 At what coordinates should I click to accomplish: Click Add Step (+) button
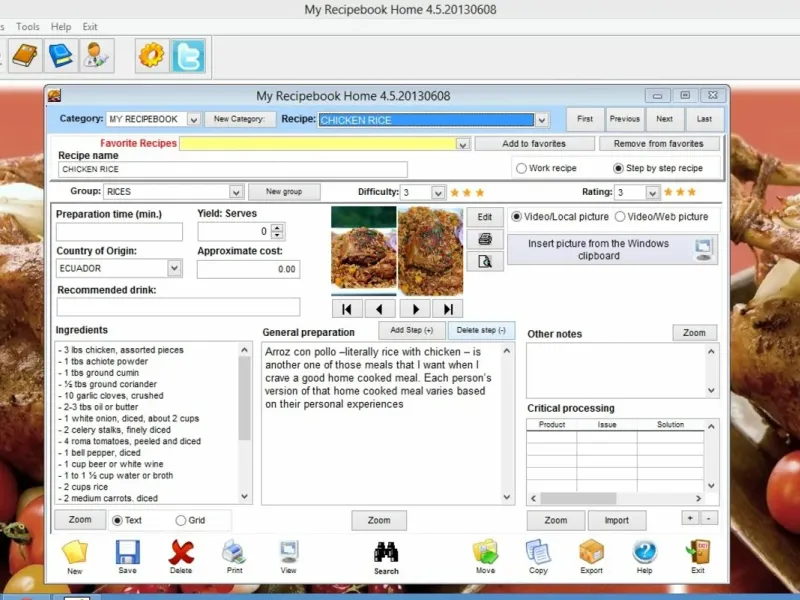click(x=412, y=330)
